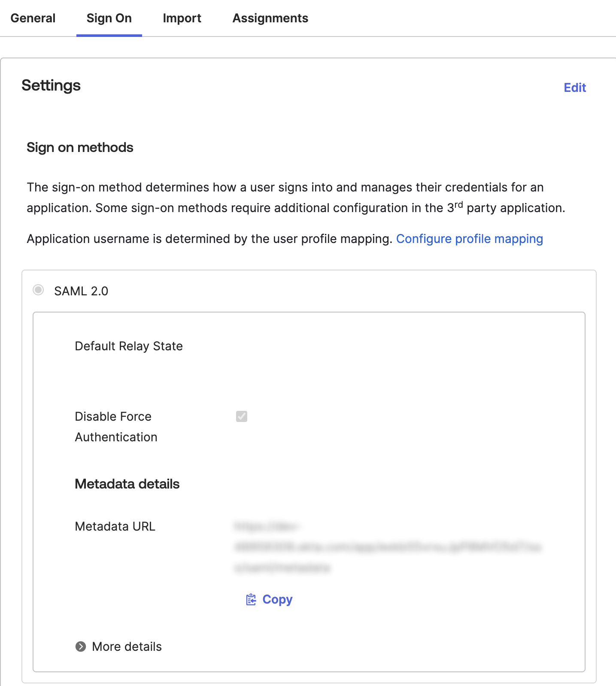Select the SAML 2.0 radio button
This screenshot has height=686, width=616.
click(x=39, y=290)
